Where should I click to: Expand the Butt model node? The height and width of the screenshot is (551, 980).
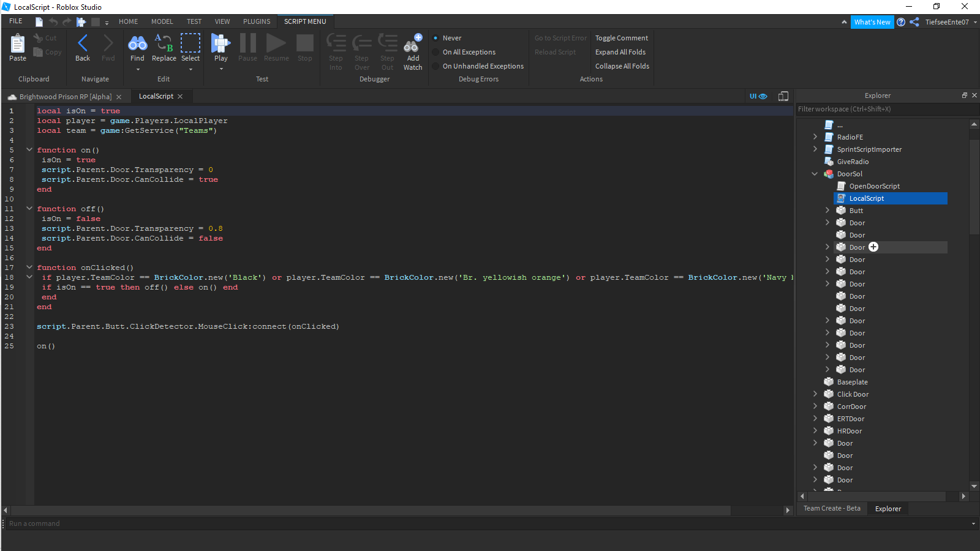click(827, 210)
